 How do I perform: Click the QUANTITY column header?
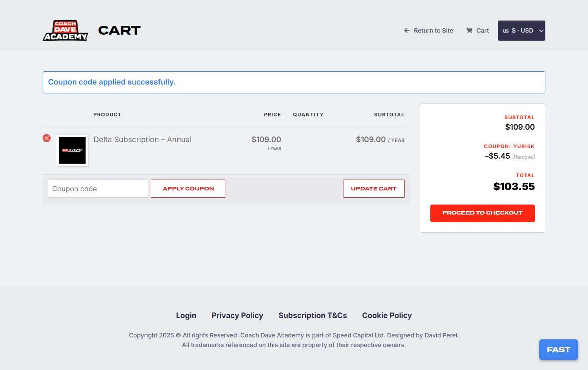tap(308, 115)
